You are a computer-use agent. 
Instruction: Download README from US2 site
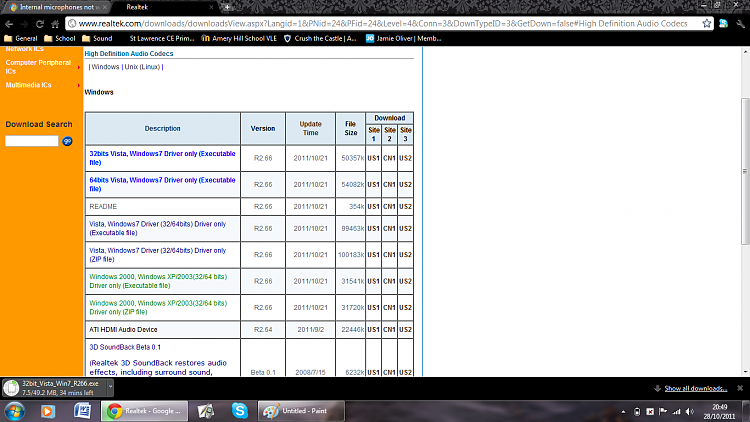click(x=406, y=207)
